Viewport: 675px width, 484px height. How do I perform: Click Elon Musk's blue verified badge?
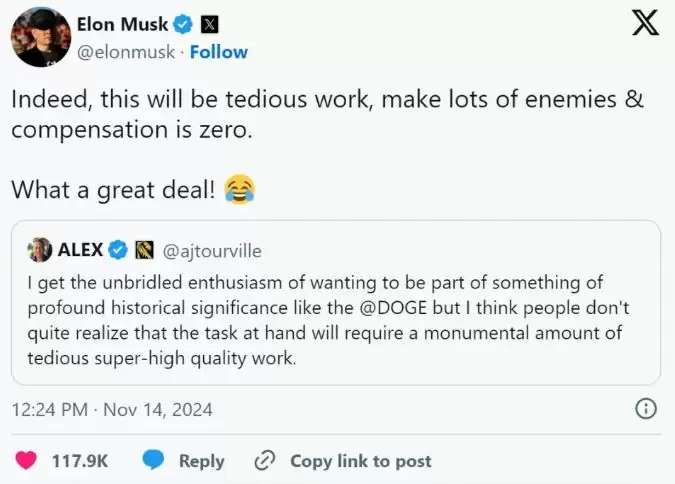pos(184,23)
